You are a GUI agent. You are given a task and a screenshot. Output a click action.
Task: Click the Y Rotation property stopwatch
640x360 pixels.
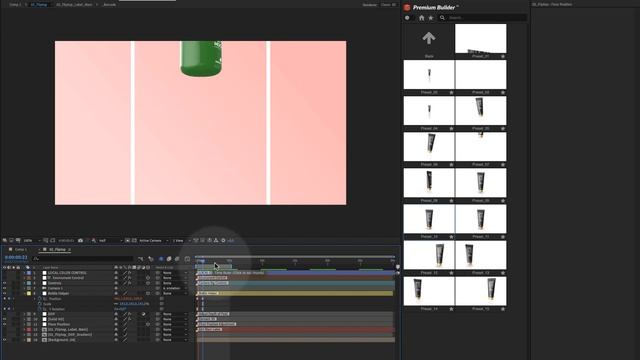click(x=40, y=309)
